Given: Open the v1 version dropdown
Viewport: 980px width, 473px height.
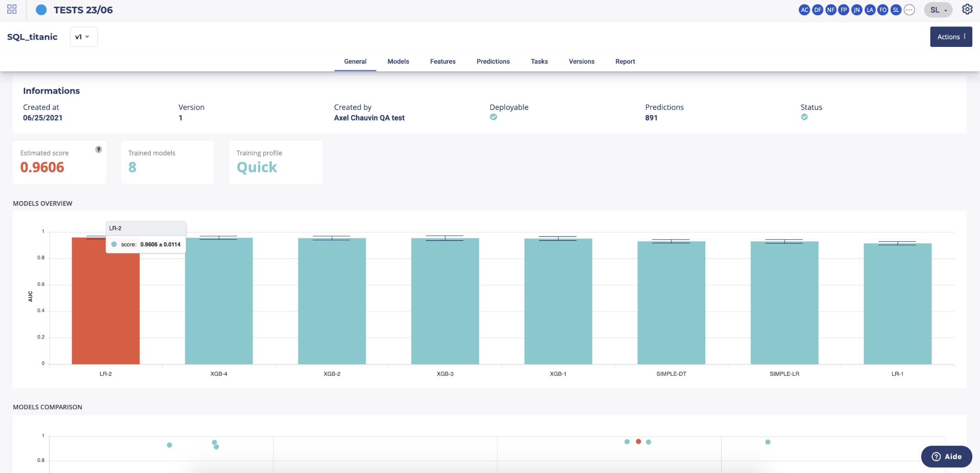Looking at the screenshot, I should [84, 37].
